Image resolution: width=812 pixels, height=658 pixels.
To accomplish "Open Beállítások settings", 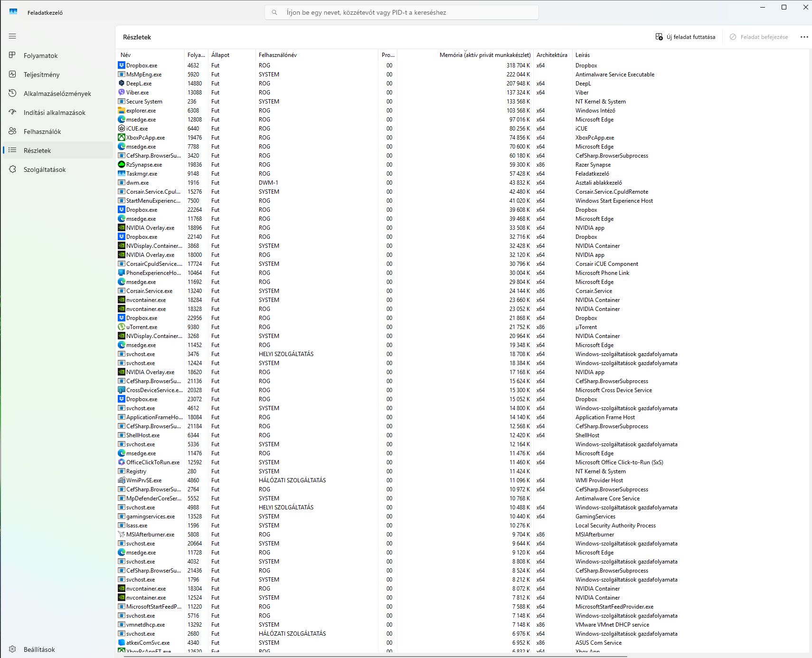I will click(x=57, y=649).
